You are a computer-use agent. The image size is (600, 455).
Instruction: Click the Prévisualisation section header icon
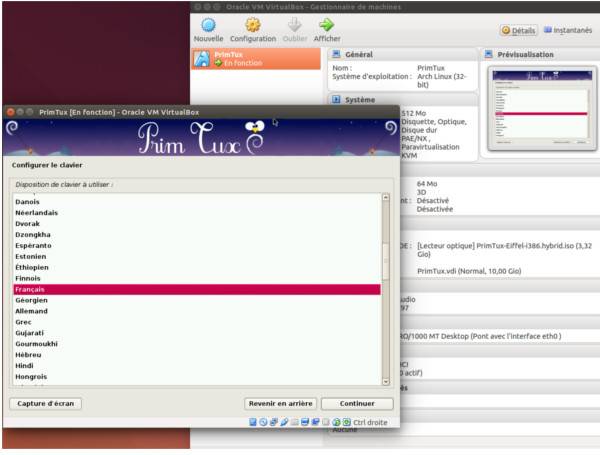pyautogui.click(x=489, y=54)
